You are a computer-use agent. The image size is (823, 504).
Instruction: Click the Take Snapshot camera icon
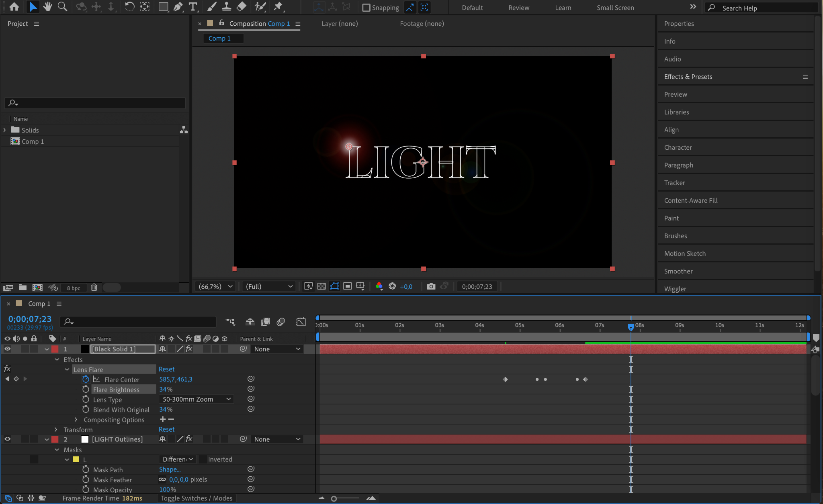[431, 286]
